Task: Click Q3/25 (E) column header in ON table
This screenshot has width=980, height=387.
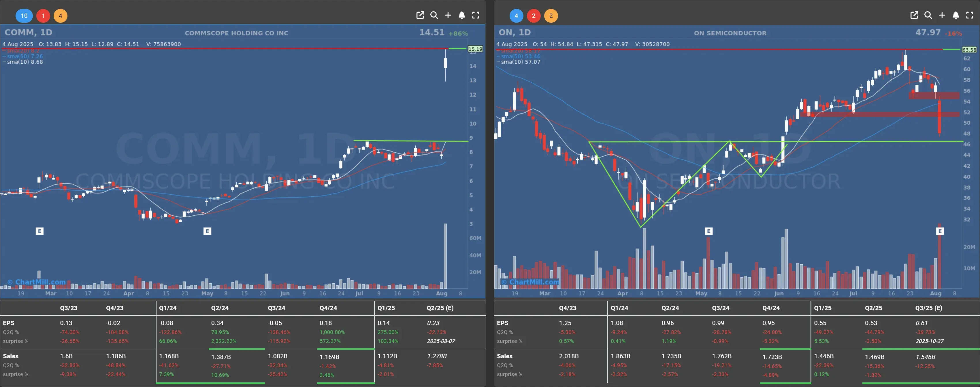Action: pyautogui.click(x=929, y=308)
